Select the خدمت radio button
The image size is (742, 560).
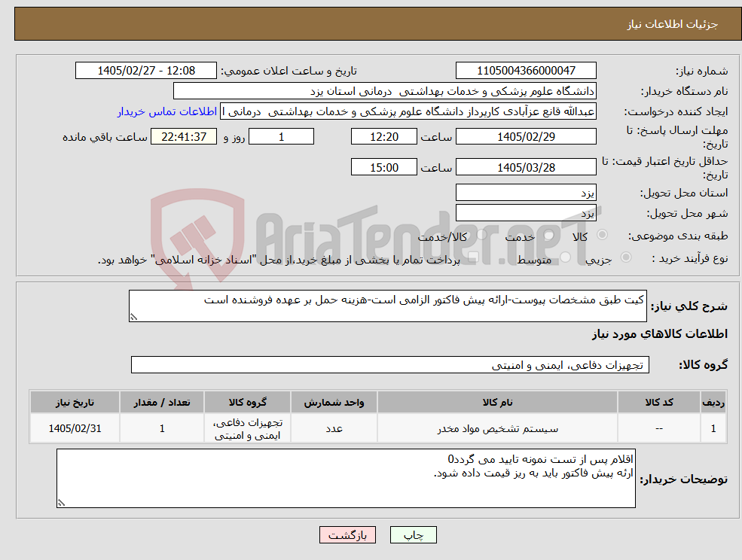point(549,235)
